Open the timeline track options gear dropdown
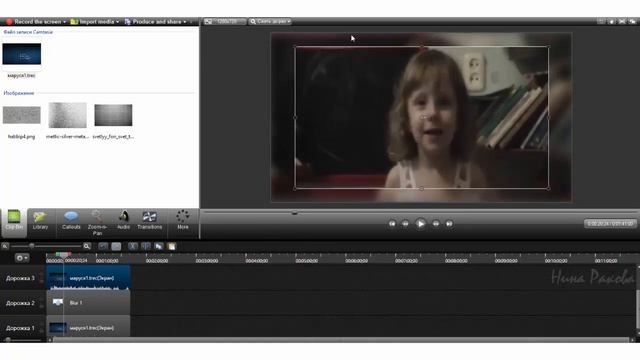 tap(22, 258)
